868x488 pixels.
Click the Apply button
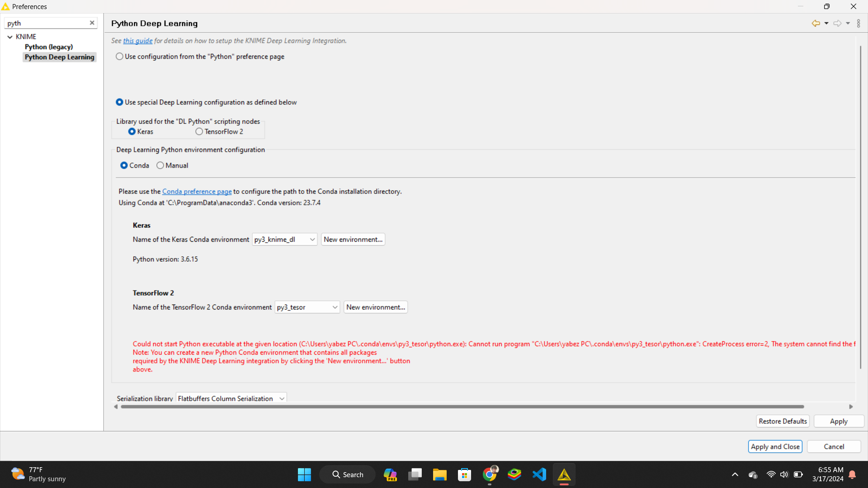839,421
